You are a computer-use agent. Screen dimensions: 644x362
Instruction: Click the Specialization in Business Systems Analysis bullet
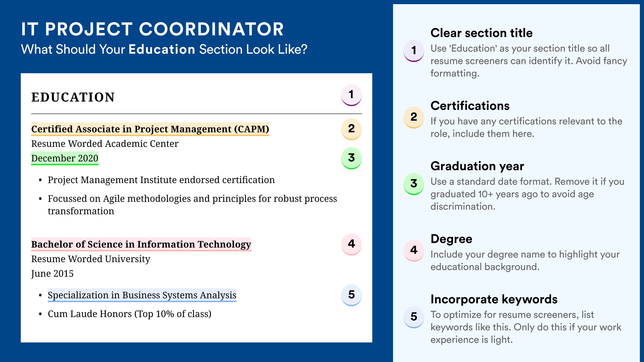[142, 295]
